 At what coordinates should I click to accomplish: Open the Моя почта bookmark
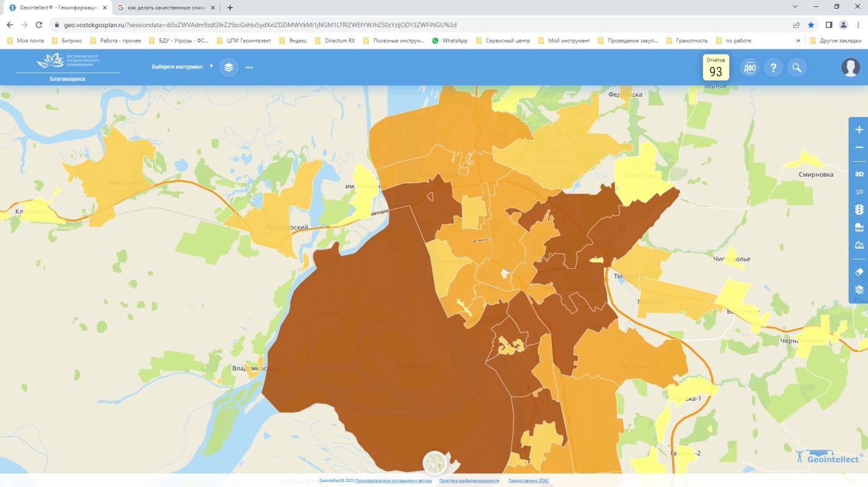(25, 41)
